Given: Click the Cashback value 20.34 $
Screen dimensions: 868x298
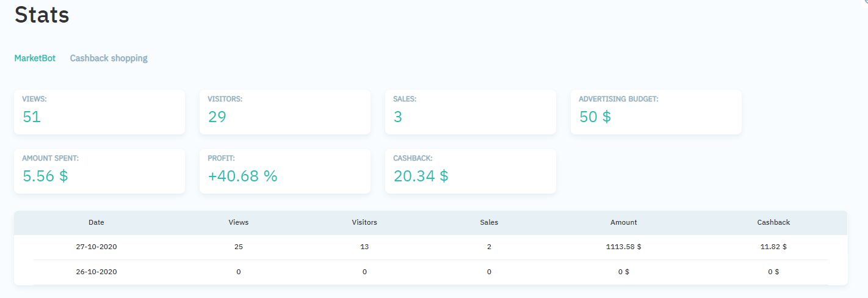Looking at the screenshot, I should tap(421, 176).
